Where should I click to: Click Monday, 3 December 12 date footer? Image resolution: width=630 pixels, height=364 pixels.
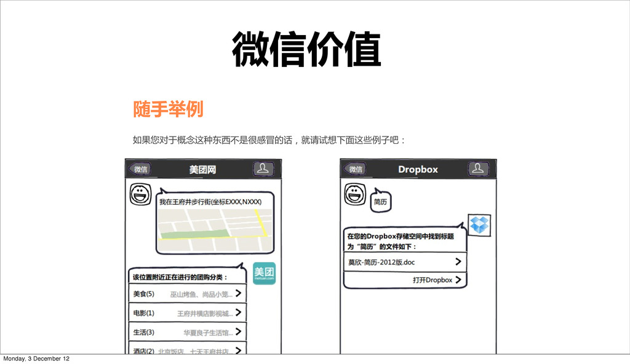36,359
